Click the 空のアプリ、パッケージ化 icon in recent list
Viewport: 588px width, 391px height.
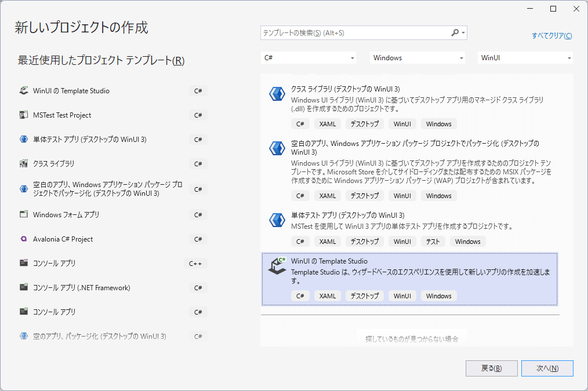(24, 336)
